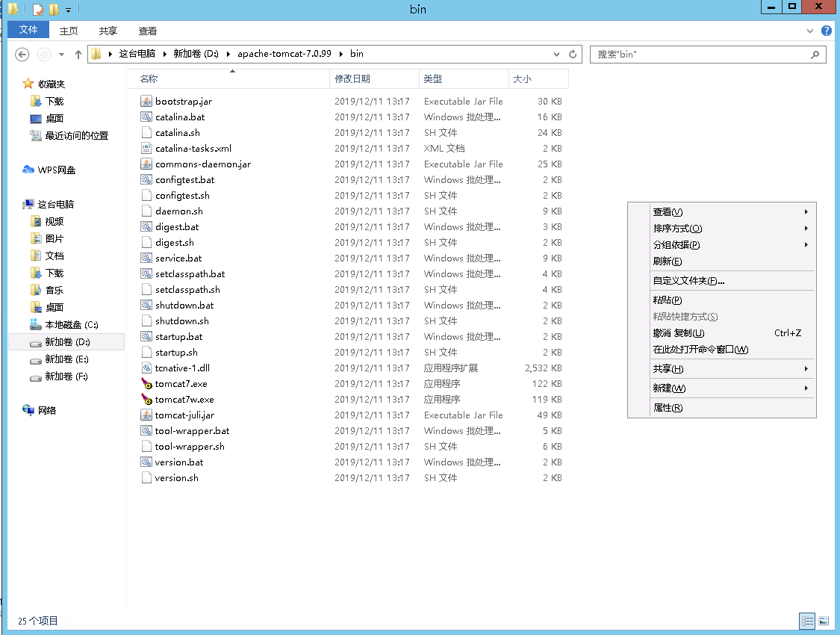Image resolution: width=840 pixels, height=635 pixels.
Task: Switch to large thumbnails view icon
Action: (824, 621)
